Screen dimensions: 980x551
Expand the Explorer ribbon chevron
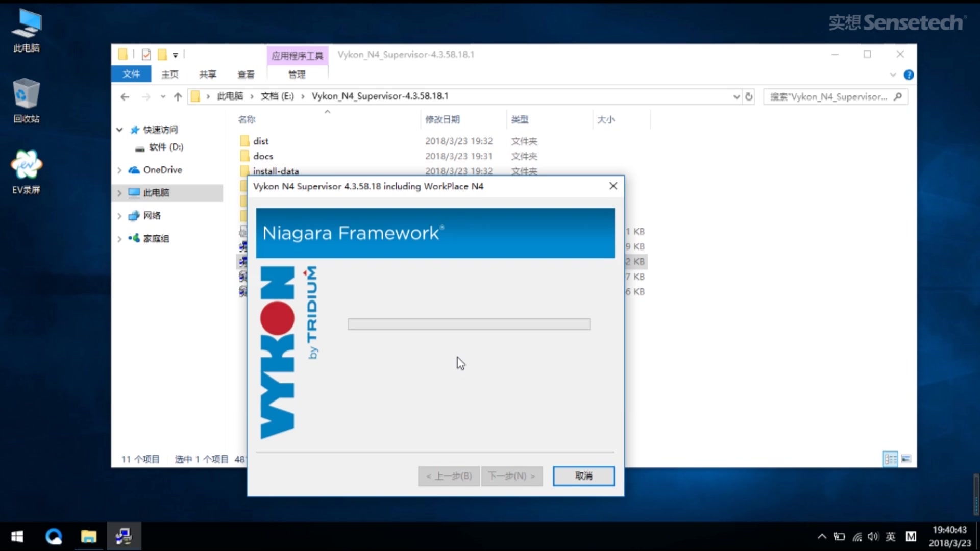893,75
